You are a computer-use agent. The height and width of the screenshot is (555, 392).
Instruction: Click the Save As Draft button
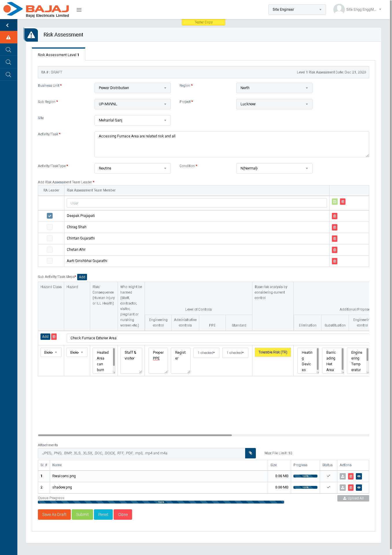54,515
